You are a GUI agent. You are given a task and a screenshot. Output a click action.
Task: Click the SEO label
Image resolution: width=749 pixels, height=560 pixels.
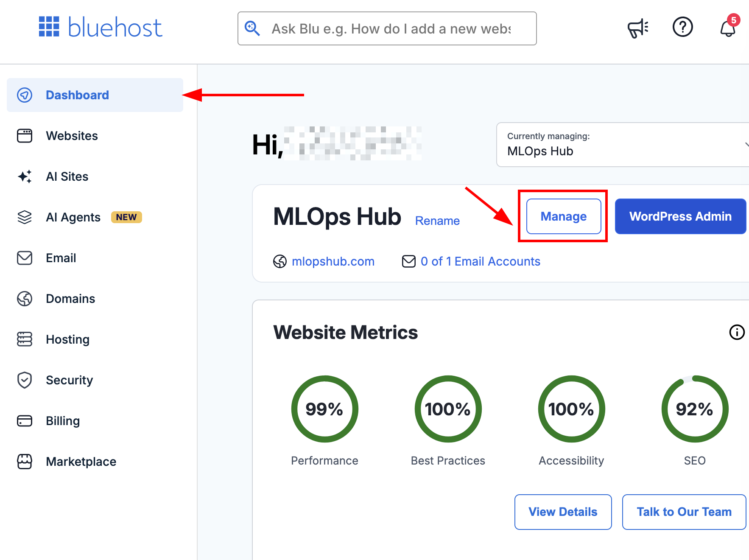695,461
